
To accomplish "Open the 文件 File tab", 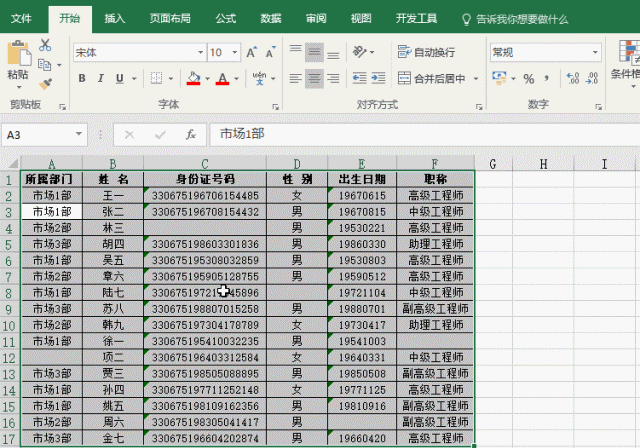I will [x=21, y=18].
